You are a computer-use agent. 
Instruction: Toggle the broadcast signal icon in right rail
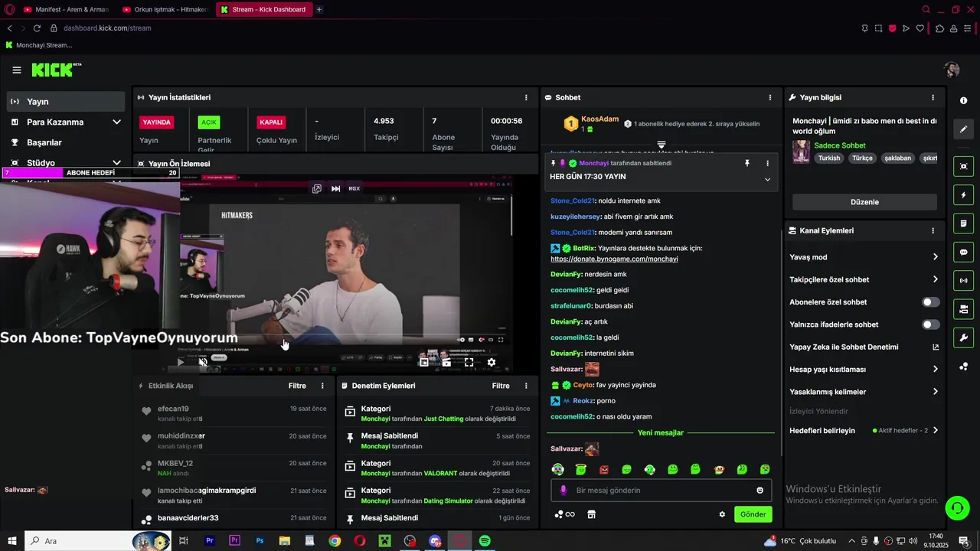(964, 281)
